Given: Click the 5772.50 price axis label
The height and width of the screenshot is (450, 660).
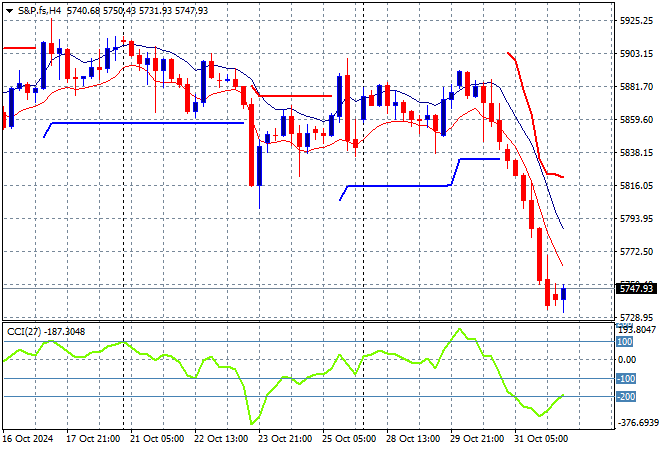Looking at the screenshot, I should click(636, 252).
